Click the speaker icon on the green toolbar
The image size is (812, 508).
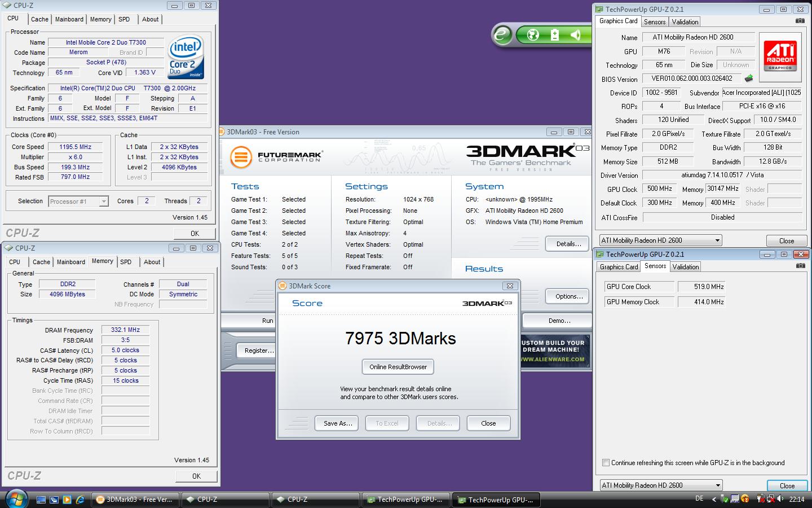(576, 35)
